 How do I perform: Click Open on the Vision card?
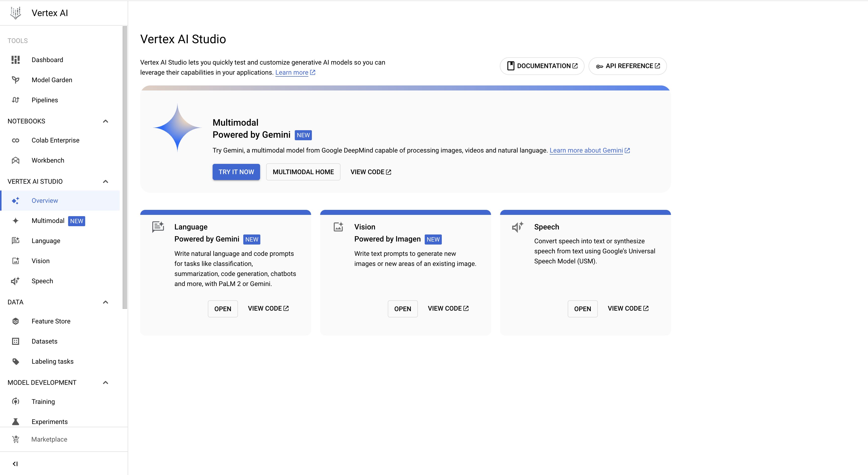[403, 309]
